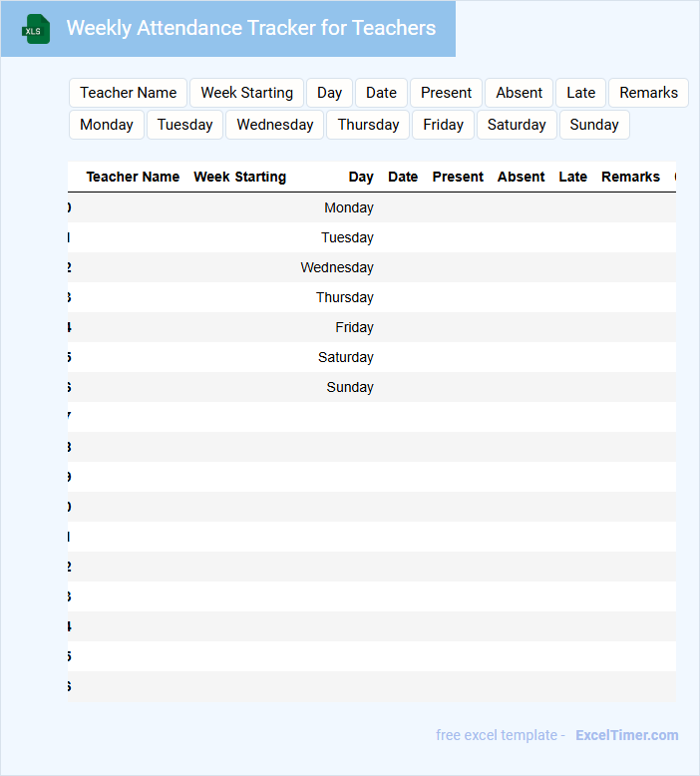Click the Monday cell in the table
Image resolution: width=700 pixels, height=776 pixels.
(x=349, y=207)
